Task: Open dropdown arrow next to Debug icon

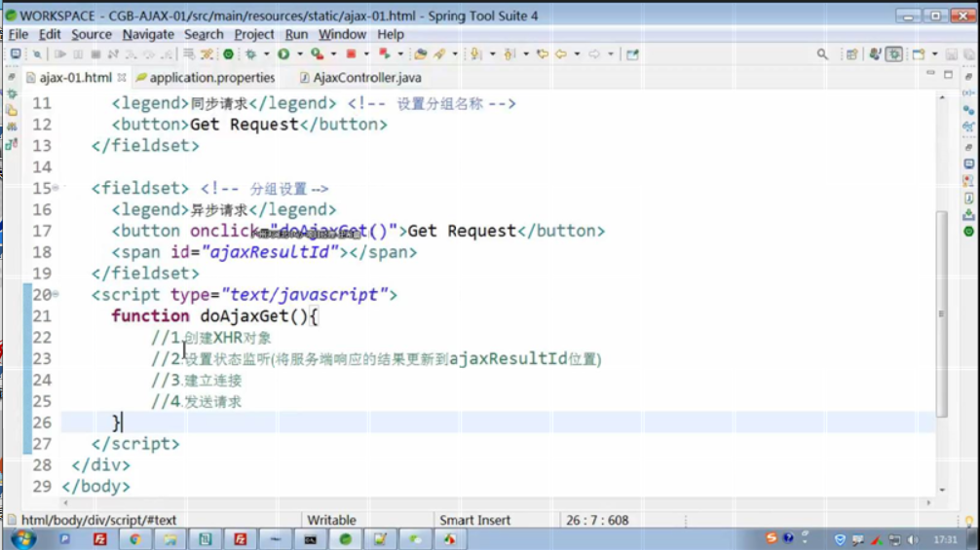Action: [266, 55]
